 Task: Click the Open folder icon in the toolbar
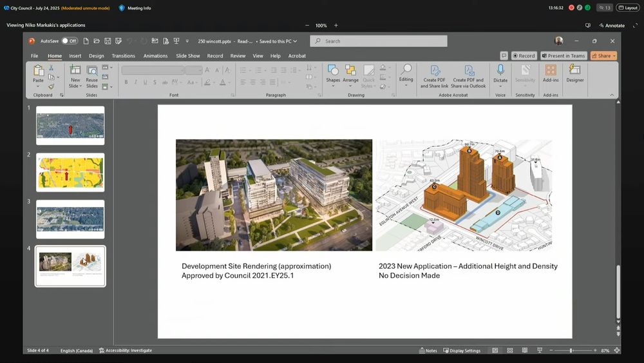click(x=97, y=41)
